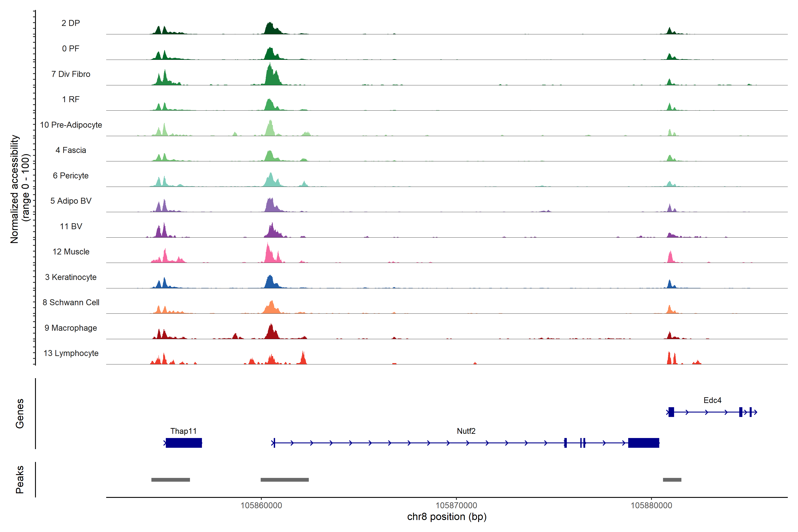Click the Thap11 gene block
Viewport: 798px width, 532px height.
point(184,443)
